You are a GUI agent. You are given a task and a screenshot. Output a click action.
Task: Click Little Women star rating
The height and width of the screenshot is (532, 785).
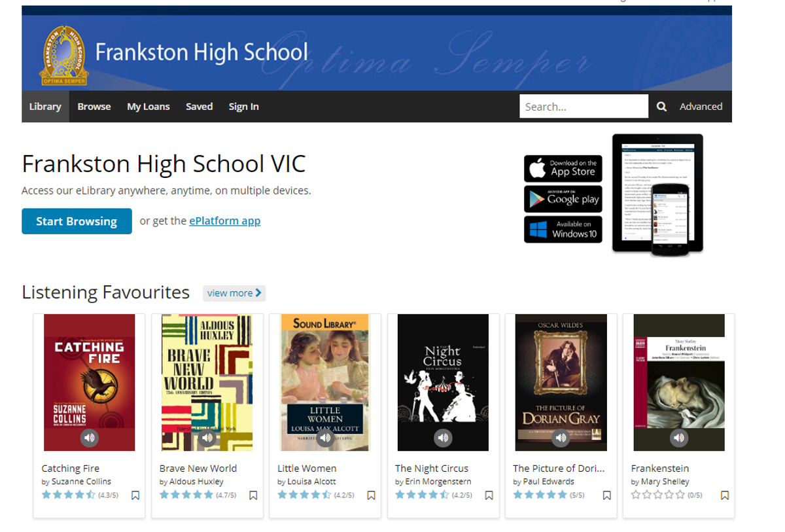click(304, 495)
